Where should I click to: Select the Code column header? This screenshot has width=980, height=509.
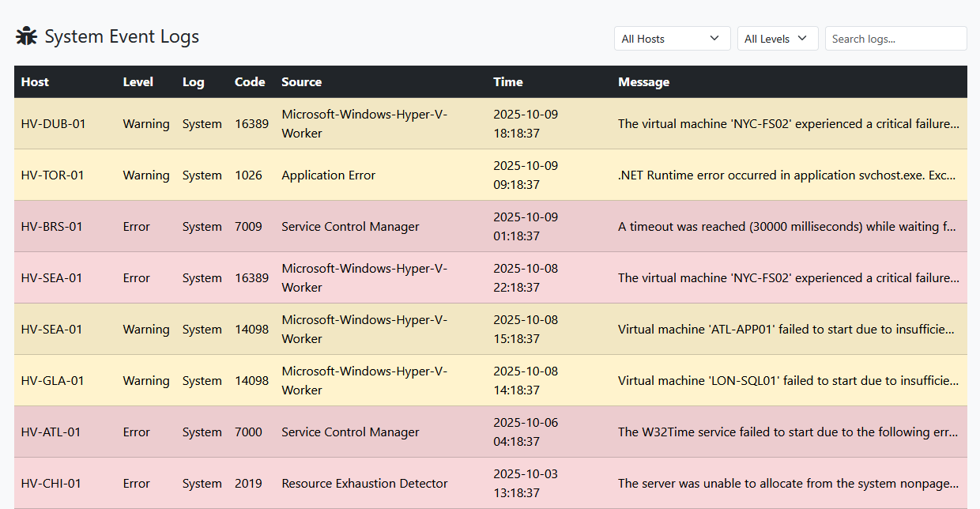pos(250,82)
